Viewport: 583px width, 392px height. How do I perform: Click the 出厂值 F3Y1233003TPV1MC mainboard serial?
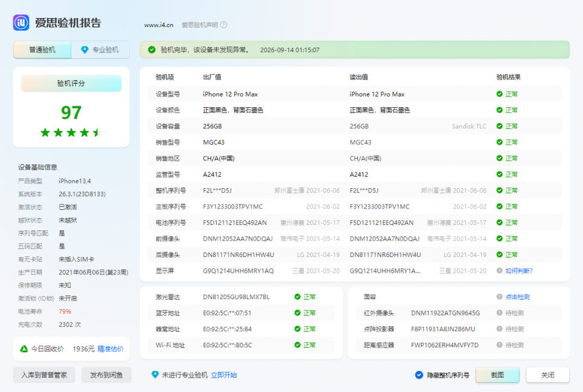(x=233, y=206)
